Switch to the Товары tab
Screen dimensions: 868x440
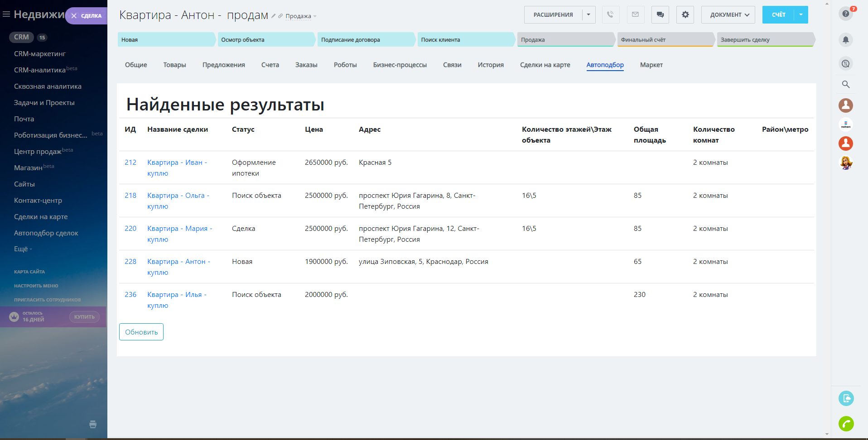tap(174, 65)
